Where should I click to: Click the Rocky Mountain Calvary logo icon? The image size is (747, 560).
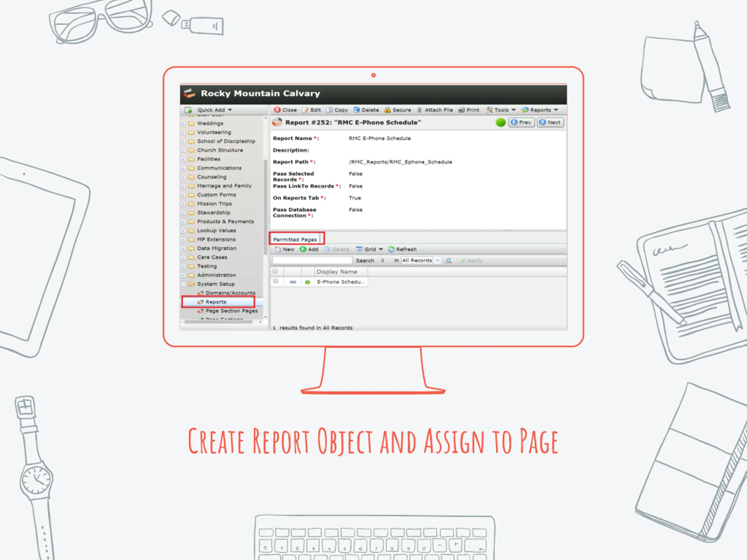point(189,93)
